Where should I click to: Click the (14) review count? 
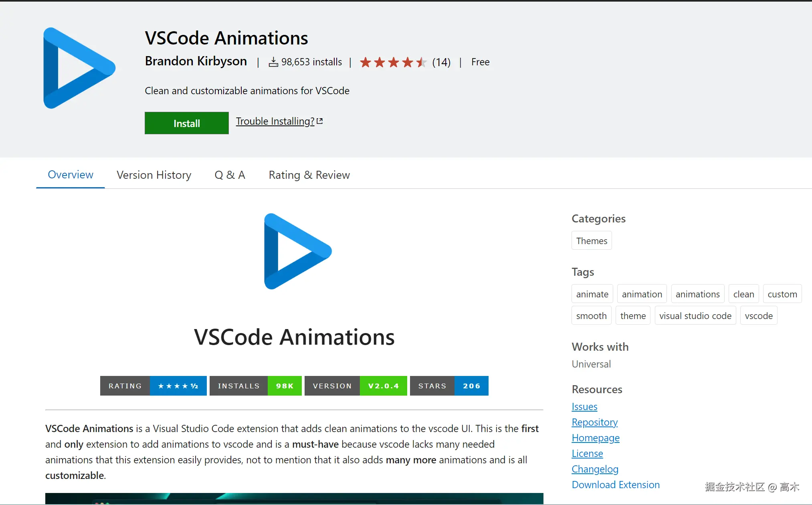pos(441,62)
